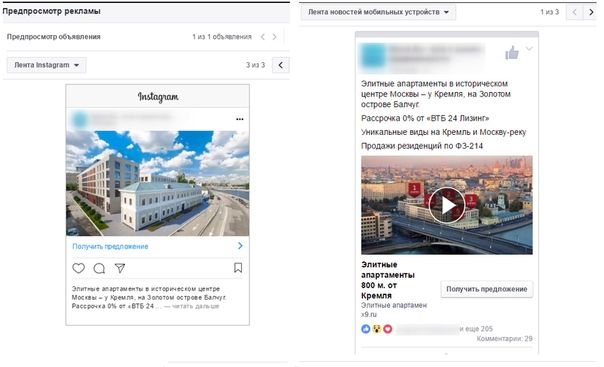Open the Лента новостей мобильных устройств dropdown
This screenshot has height=367, width=604.
pyautogui.click(x=378, y=12)
